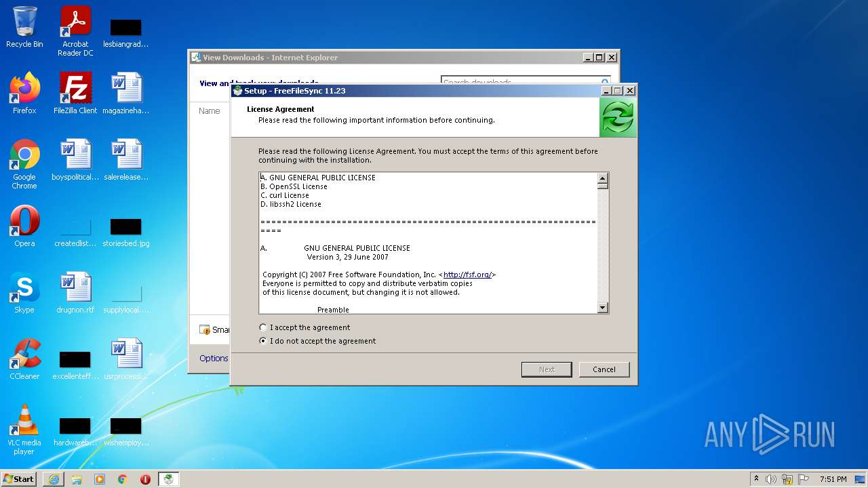Open the Recycle Bin desktop icon
The height and width of the screenshot is (488, 868).
[x=24, y=27]
